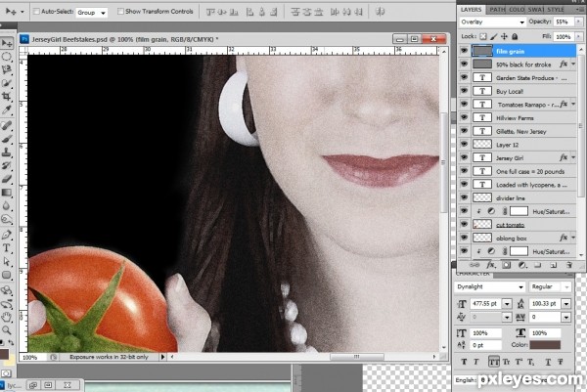587x392 pixels.
Task: Hide the divider line layer
Action: pyautogui.click(x=464, y=197)
